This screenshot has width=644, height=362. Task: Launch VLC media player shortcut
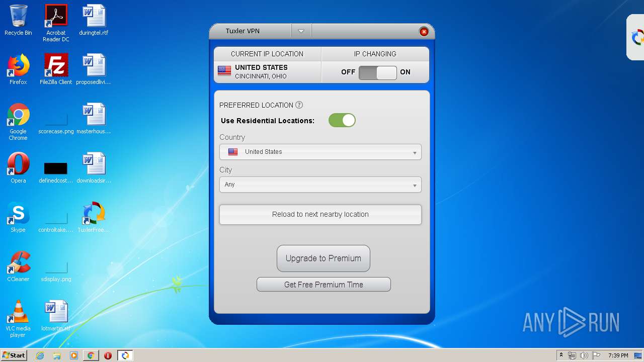click(x=18, y=319)
